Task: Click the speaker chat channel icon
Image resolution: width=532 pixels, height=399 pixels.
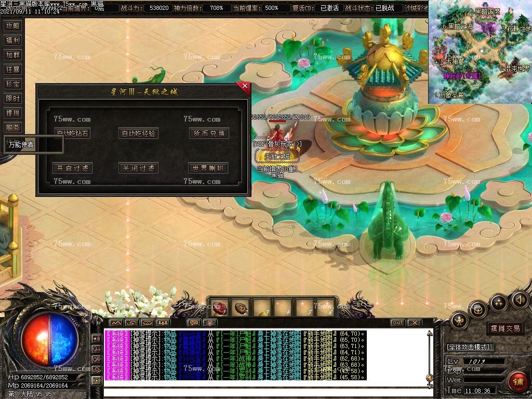Action: 97,338
